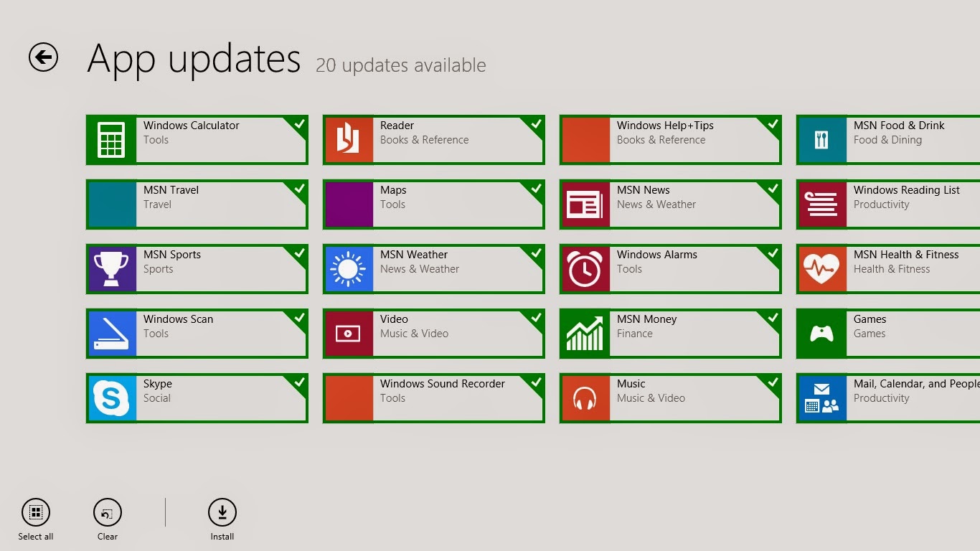Screen dimensions: 980x551
Task: Click the "MSN Money" label text
Action: 646,319
